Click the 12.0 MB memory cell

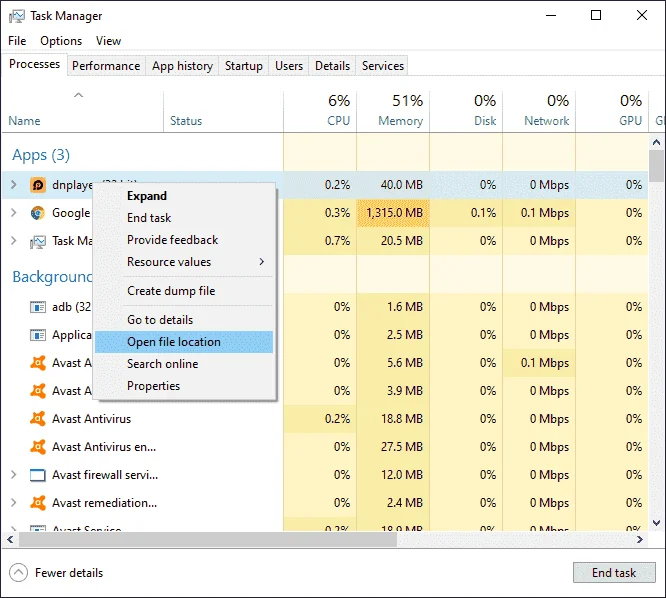pos(393,475)
